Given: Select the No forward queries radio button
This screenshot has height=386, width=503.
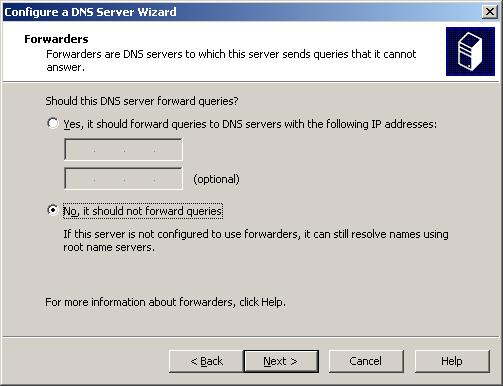Looking at the screenshot, I should click(53, 210).
